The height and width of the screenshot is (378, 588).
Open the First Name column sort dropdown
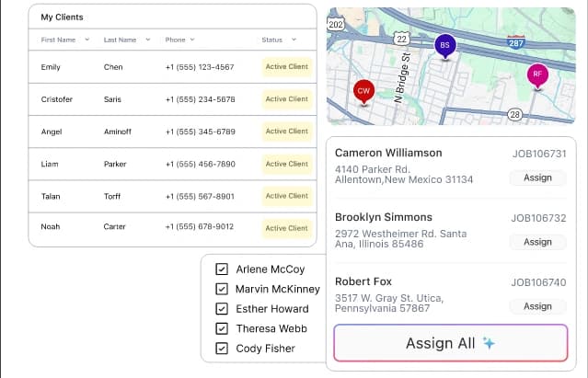point(87,40)
